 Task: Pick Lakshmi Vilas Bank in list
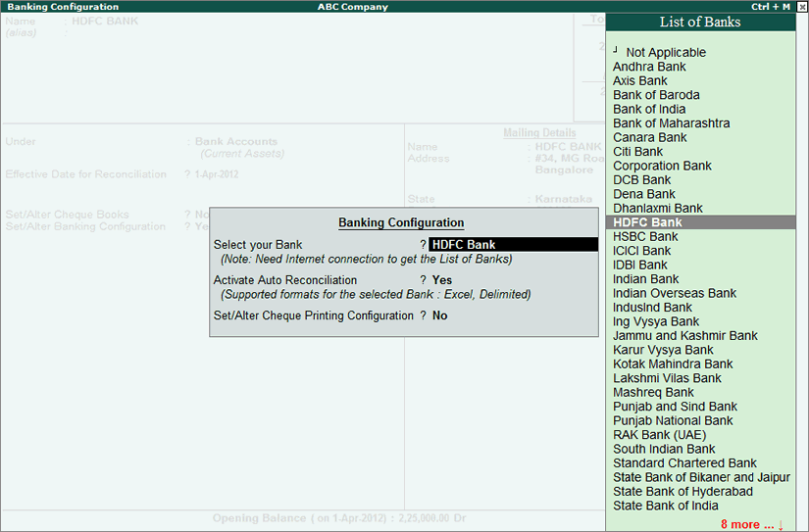667,378
